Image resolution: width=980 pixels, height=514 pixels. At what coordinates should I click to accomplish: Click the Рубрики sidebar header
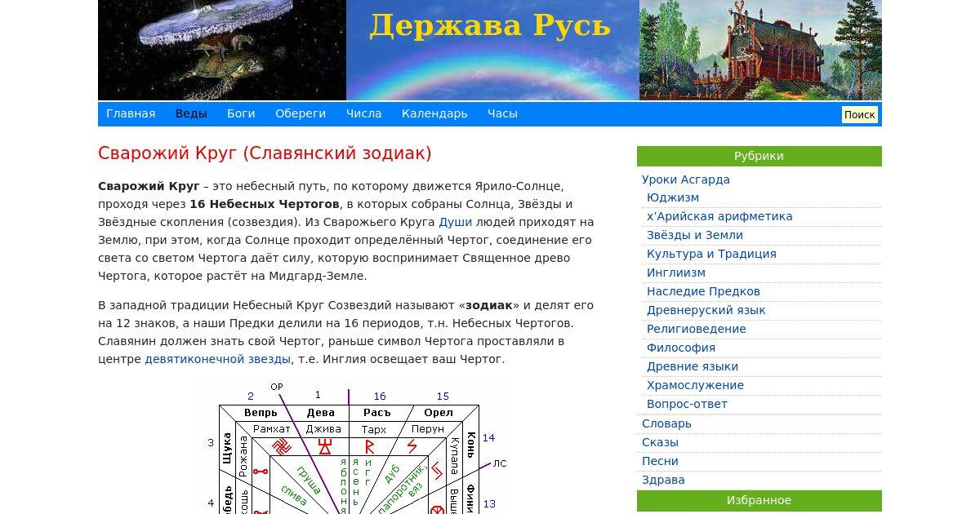(x=759, y=156)
